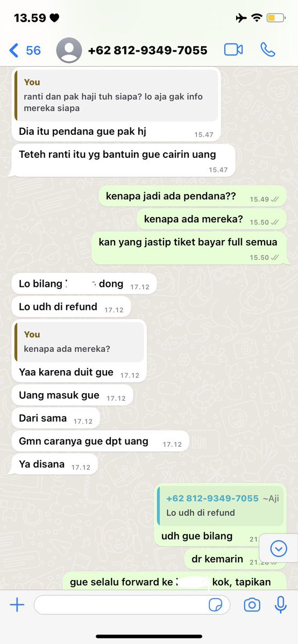This screenshot has width=298, height=644.
Task: Tap the battery indicator in status bar
Action: click(276, 18)
